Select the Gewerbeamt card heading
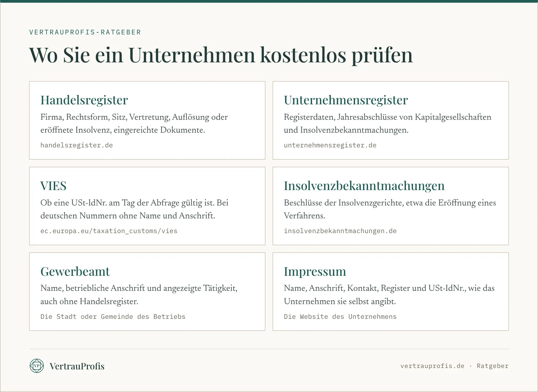Image resolution: width=538 pixels, height=392 pixels. tap(75, 271)
